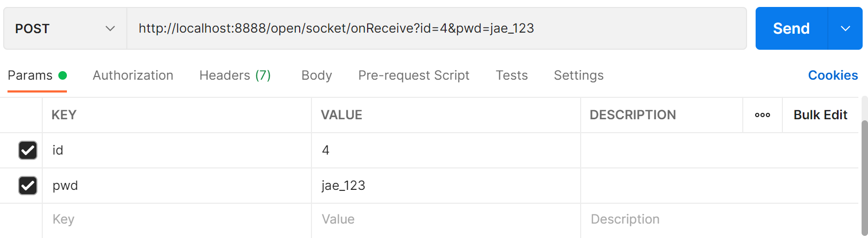Click the empty new Key field
This screenshot has height=238, width=868.
pyautogui.click(x=177, y=219)
